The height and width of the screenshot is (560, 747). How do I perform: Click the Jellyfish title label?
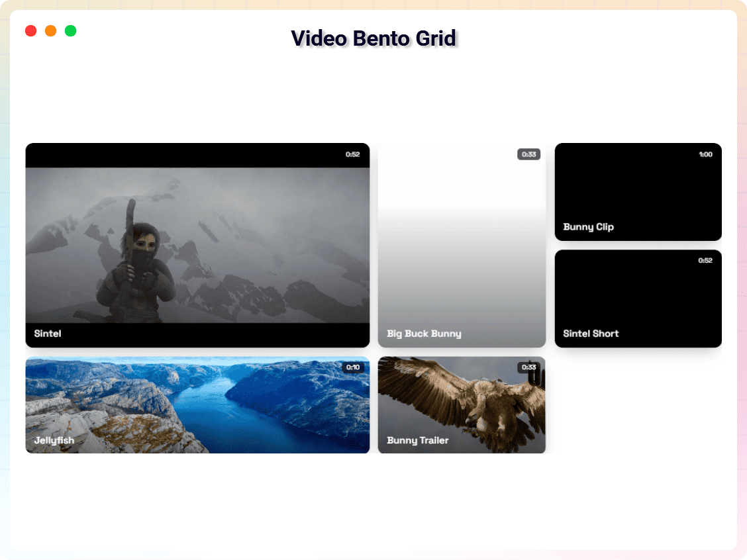pyautogui.click(x=54, y=440)
